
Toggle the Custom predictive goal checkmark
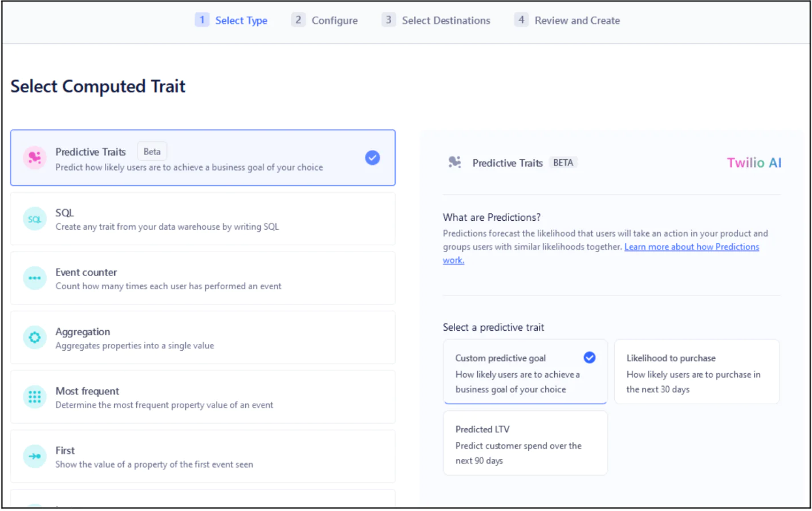pyautogui.click(x=590, y=358)
